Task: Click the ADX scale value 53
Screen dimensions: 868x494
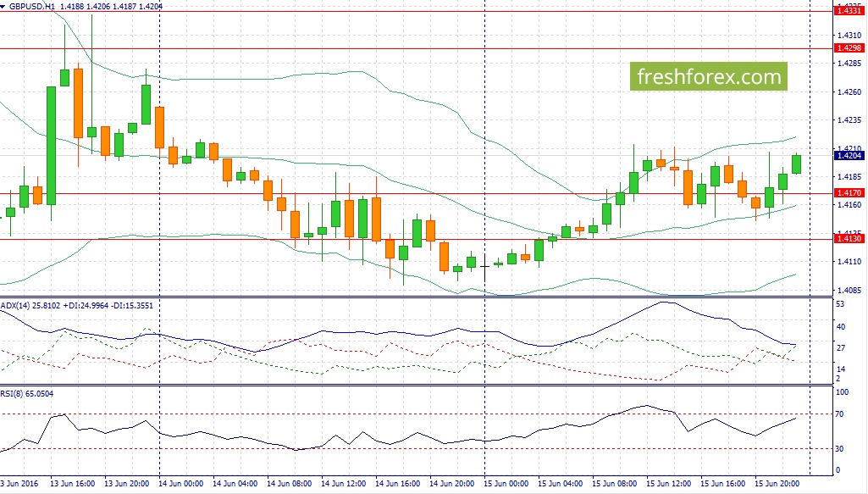Action: tap(840, 304)
